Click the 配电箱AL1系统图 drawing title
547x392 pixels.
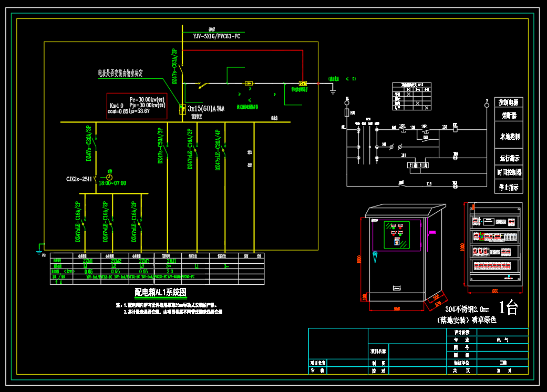[x=160, y=292]
